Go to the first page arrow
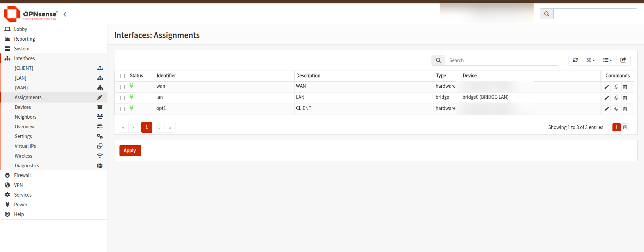This screenshot has height=252, width=644. tap(123, 127)
